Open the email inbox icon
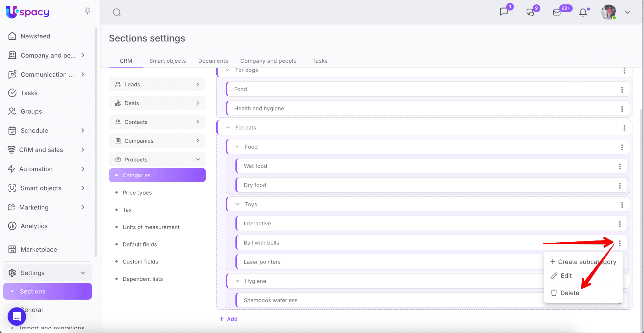 tap(557, 12)
